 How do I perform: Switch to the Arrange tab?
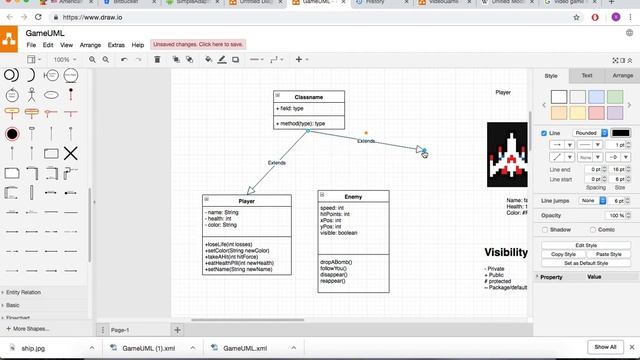tap(622, 76)
